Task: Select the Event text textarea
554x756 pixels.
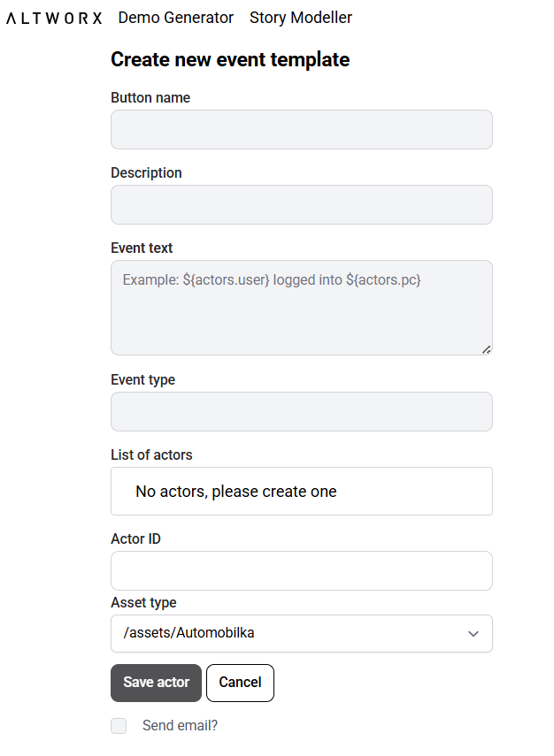Action: pos(301,308)
